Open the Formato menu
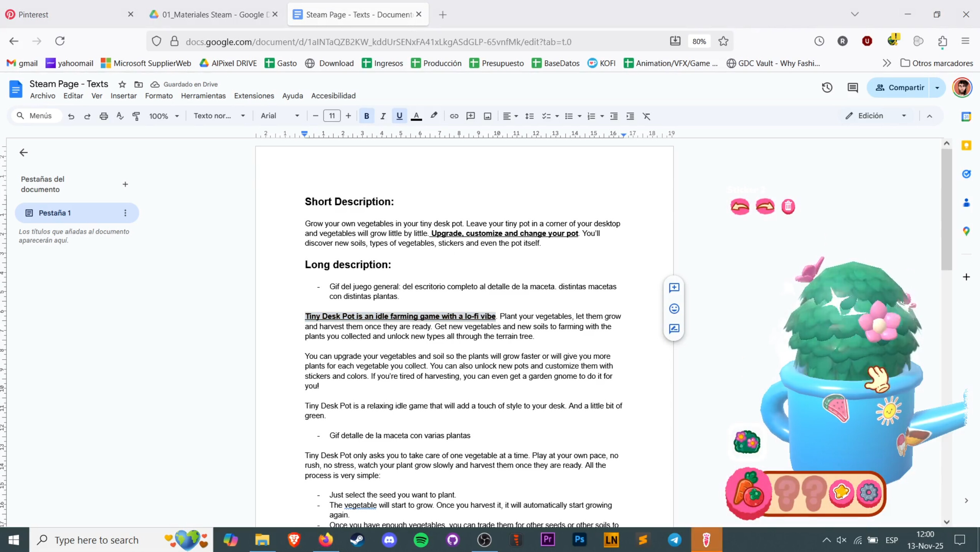 (159, 96)
